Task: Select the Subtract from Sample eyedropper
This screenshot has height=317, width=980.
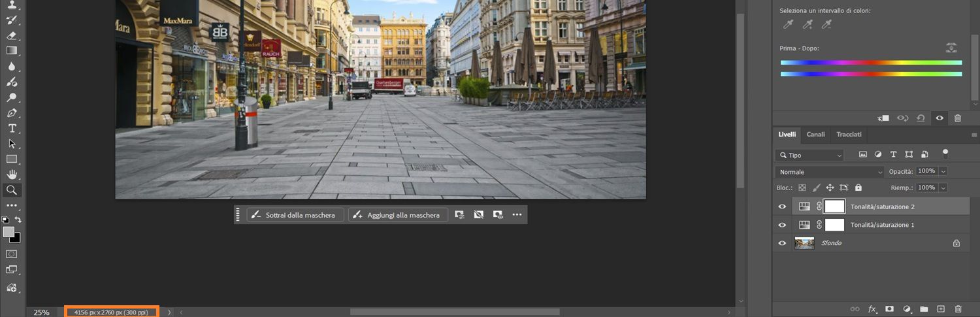Action: 826,25
